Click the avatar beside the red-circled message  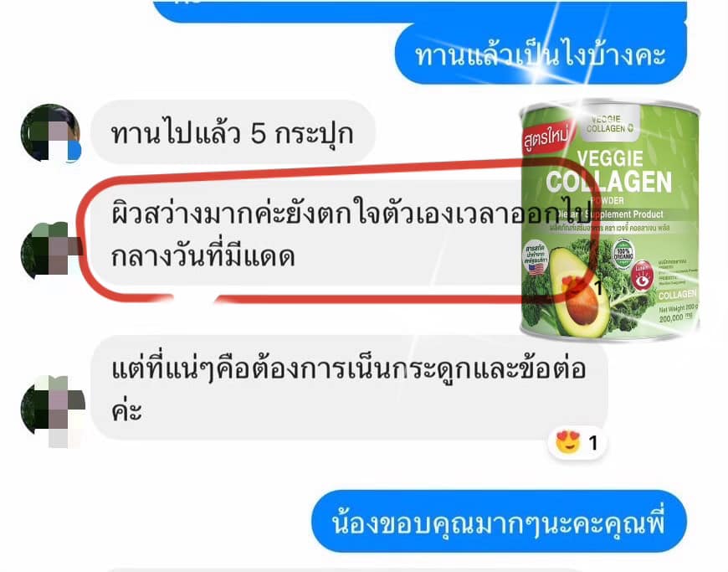click(x=50, y=250)
